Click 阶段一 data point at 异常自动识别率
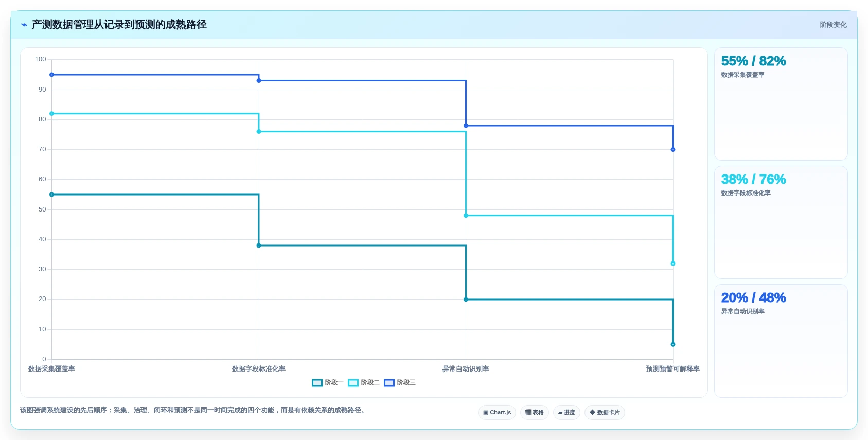The width and height of the screenshot is (868, 440). 466,300
